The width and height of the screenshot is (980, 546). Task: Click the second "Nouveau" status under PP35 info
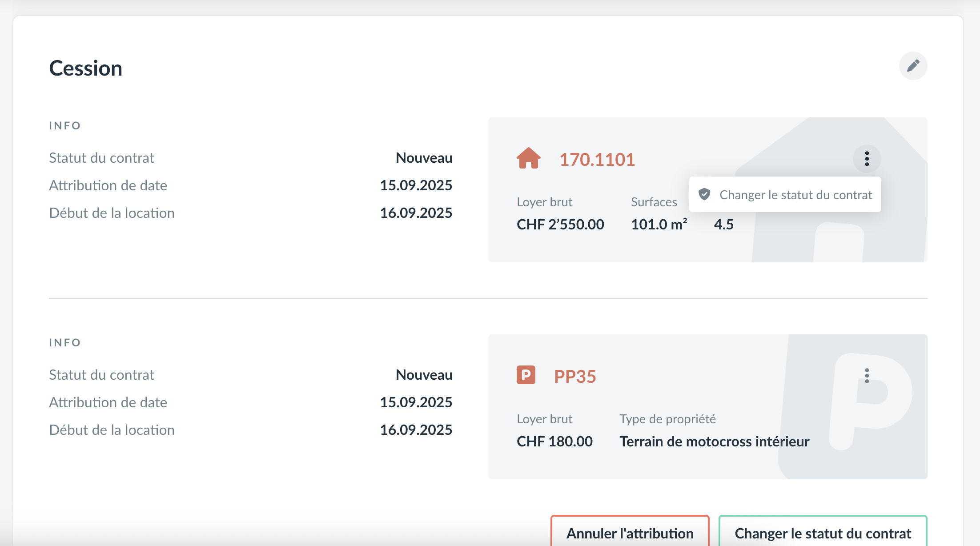424,375
